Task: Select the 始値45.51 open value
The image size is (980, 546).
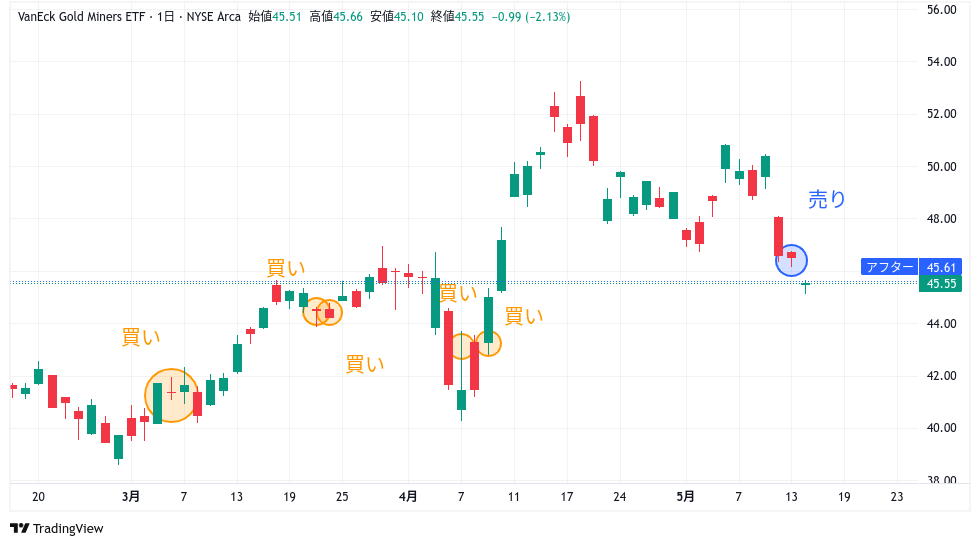Action: tap(275, 17)
